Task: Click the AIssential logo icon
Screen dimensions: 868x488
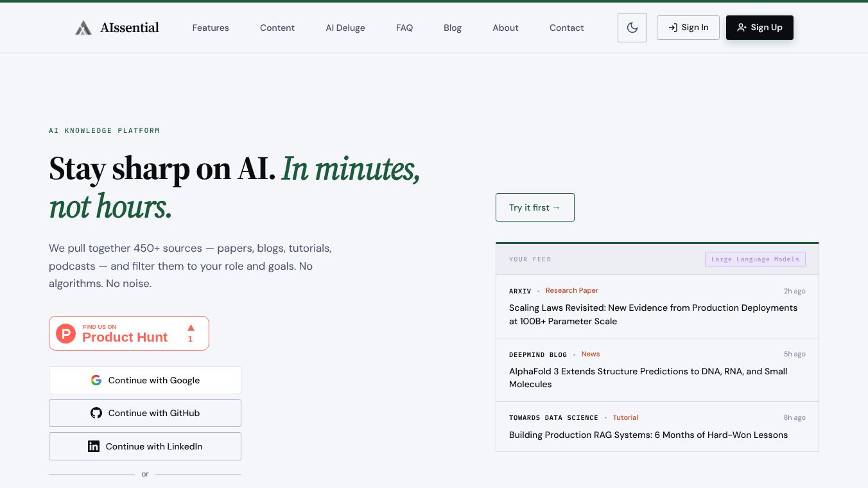Action: (83, 28)
